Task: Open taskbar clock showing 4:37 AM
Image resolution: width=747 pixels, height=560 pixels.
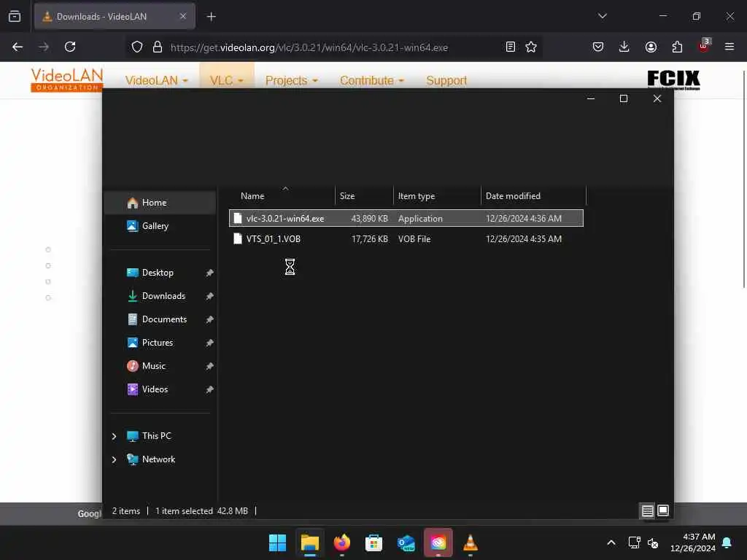Action: pos(692,542)
